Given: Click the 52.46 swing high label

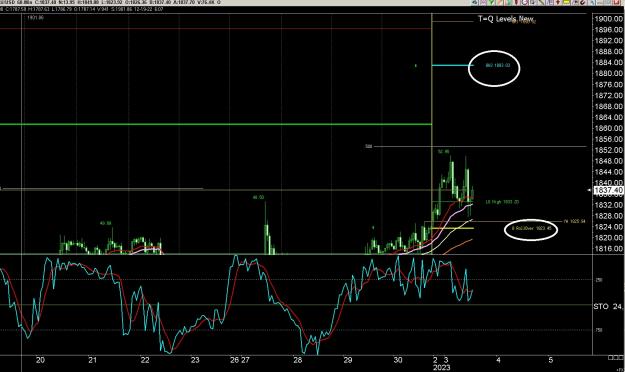Looking at the screenshot, I should (x=443, y=152).
